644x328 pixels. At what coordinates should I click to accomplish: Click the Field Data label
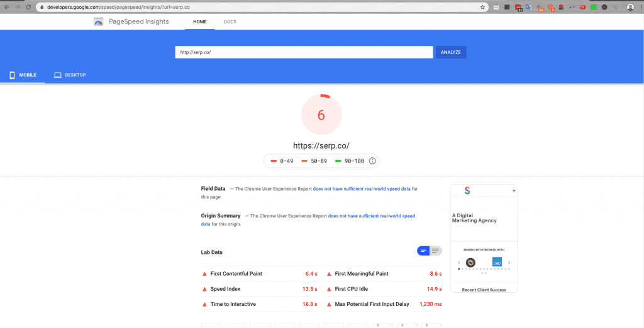213,189
